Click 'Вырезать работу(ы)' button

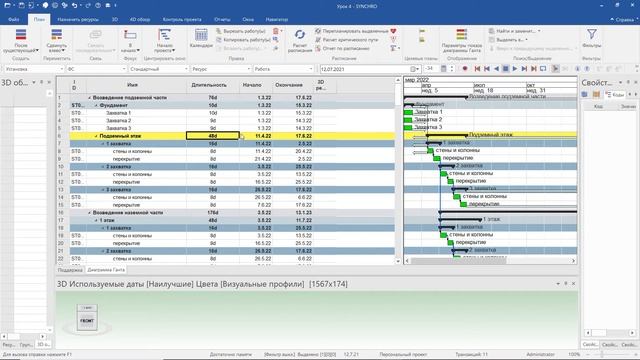point(241,31)
